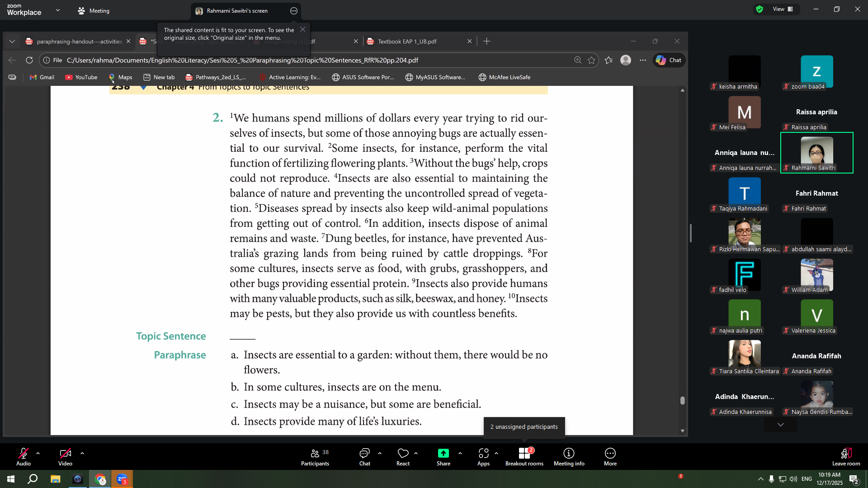This screenshot has height=488, width=868.
Task: Expand Zoom Workplace dropdown
Action: coord(58,10)
